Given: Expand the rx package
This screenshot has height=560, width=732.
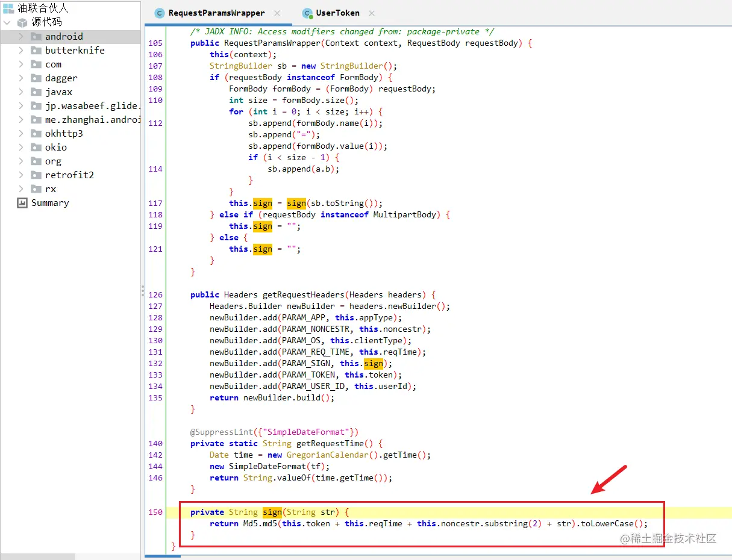Looking at the screenshot, I should [x=21, y=188].
